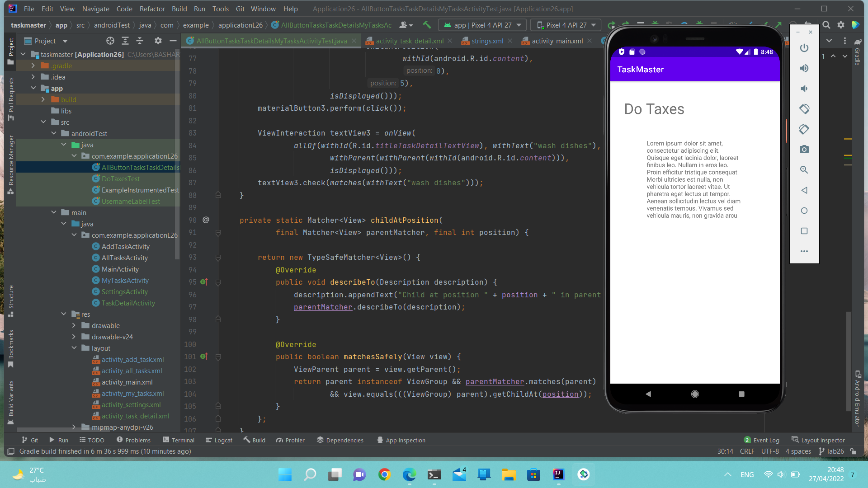Open the Logcat tool window
868x488 pixels.
219,440
